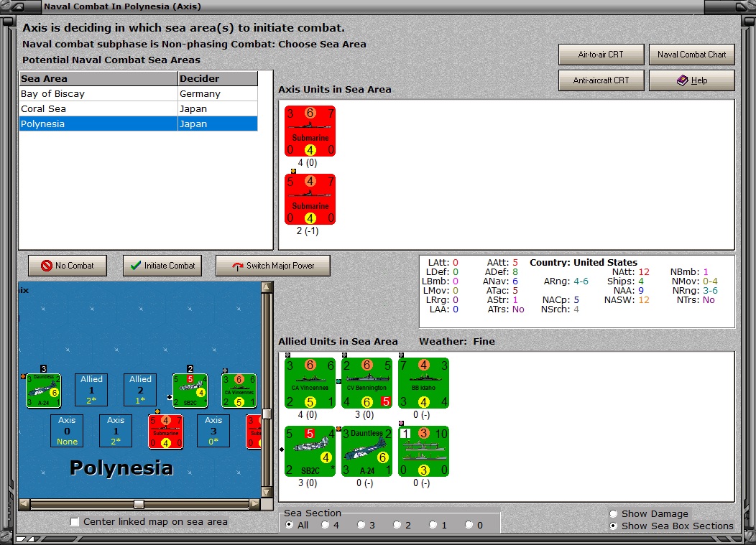Select the Dauntless A-24 in Allied units panel
The height and width of the screenshot is (545, 756).
(x=367, y=451)
